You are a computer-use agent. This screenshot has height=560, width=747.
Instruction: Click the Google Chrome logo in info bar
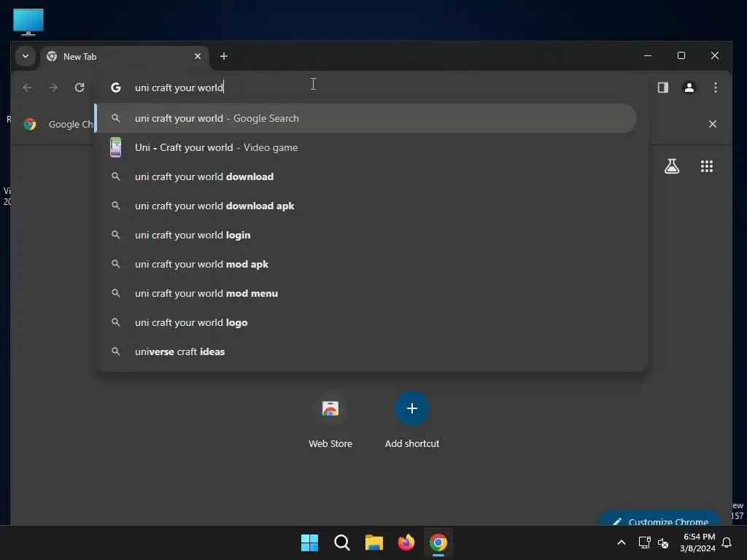point(30,124)
